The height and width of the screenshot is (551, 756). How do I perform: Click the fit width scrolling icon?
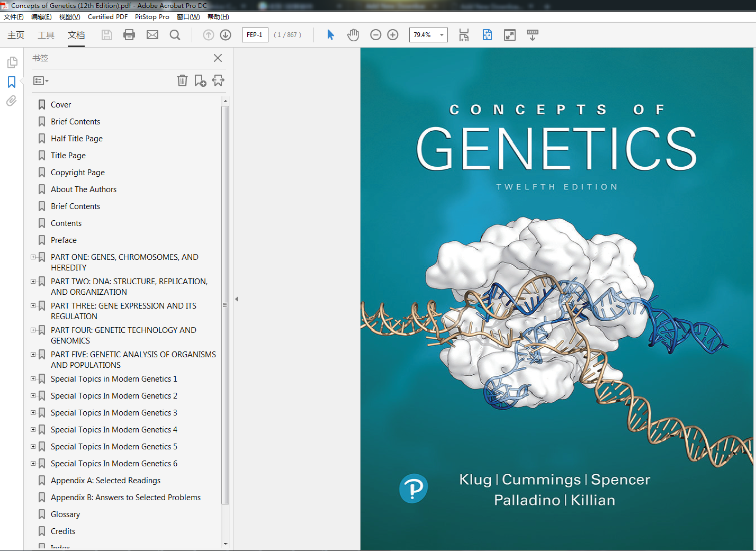(x=464, y=35)
